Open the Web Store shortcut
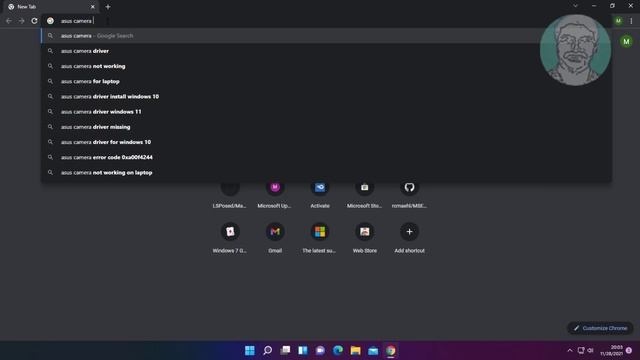 pyautogui.click(x=364, y=238)
